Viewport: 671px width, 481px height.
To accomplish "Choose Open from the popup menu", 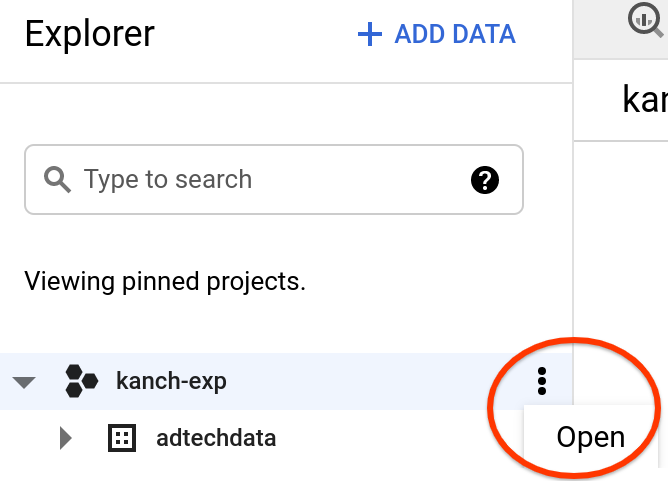I will click(x=590, y=437).
